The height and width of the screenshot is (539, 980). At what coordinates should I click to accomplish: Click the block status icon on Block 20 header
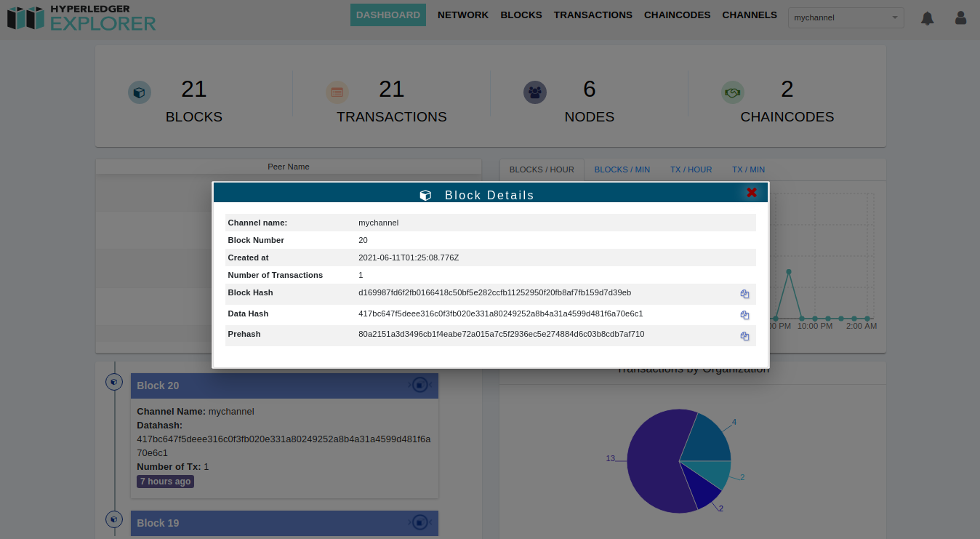point(419,385)
